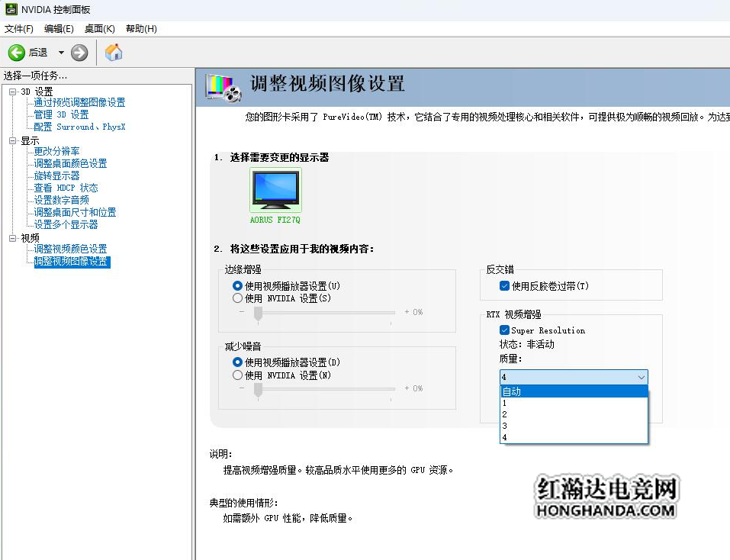Screen dimensions: 730x560
Task: Click the noise reduction slider handle
Action: click(258, 390)
